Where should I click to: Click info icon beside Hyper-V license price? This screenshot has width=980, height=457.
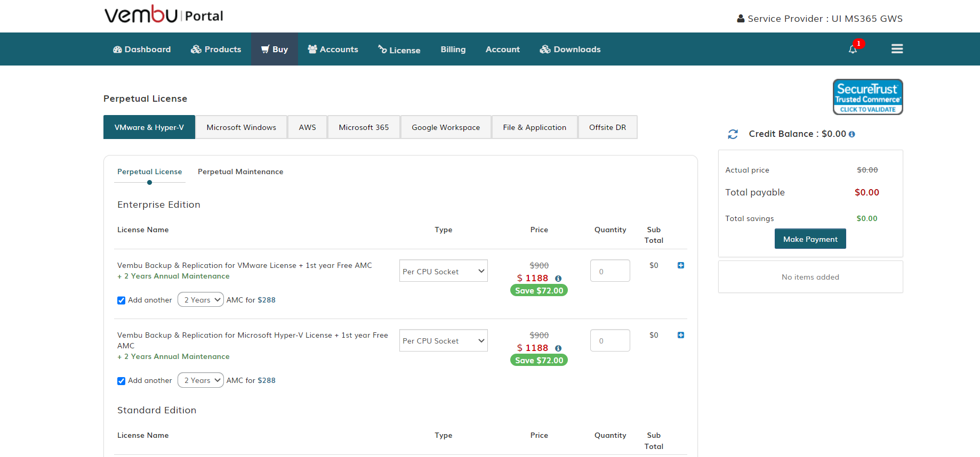[558, 348]
